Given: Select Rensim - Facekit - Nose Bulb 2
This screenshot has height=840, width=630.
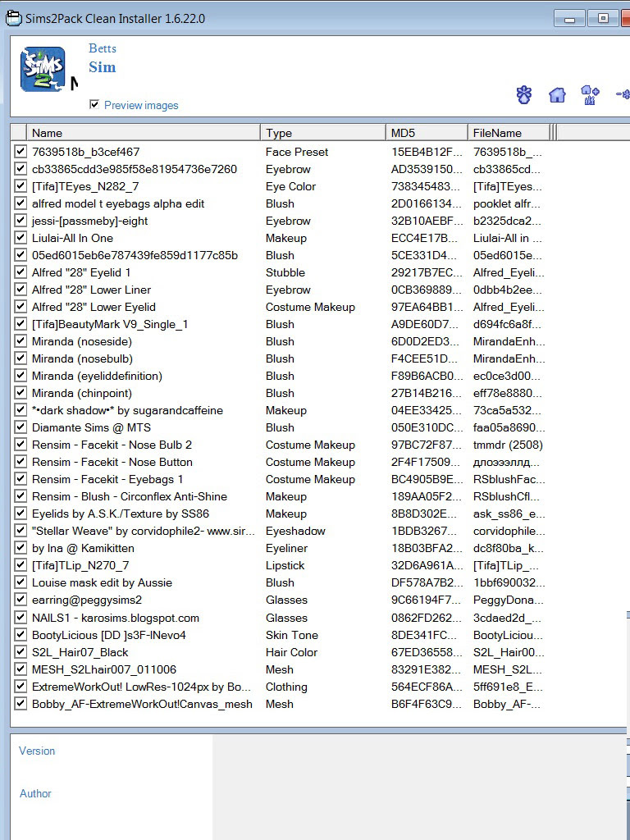Looking at the screenshot, I should click(x=281, y=445).
